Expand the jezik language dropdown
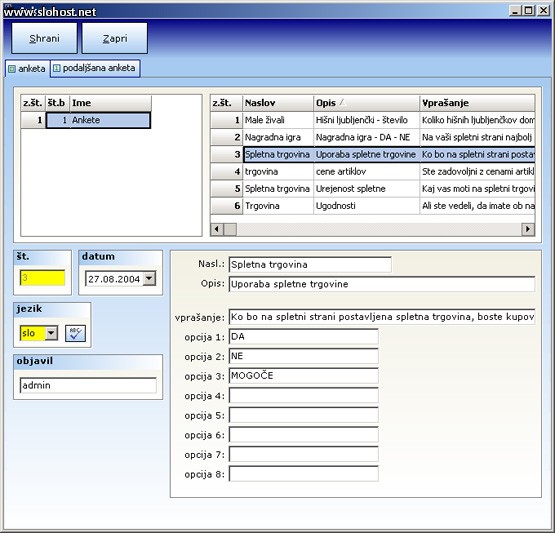Image resolution: width=555 pixels, height=533 pixels. (51, 333)
